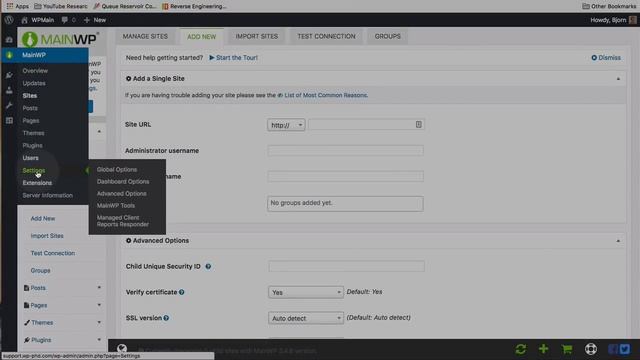
Task: Open Users in MainWP menu
Action: 31,158
